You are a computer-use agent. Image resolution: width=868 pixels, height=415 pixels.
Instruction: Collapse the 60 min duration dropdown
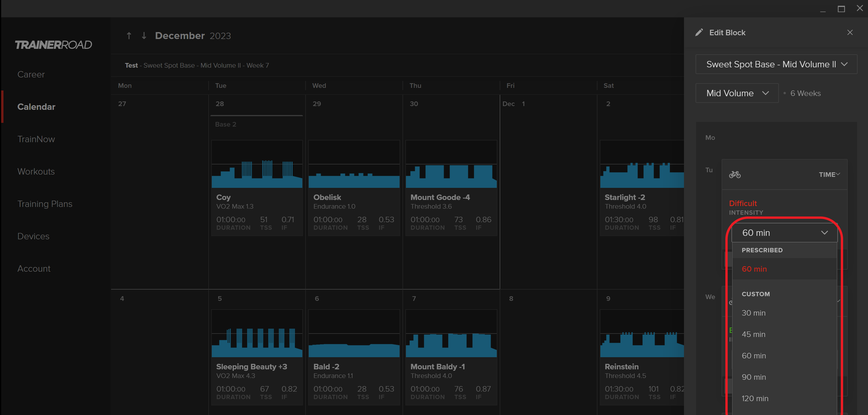click(784, 233)
